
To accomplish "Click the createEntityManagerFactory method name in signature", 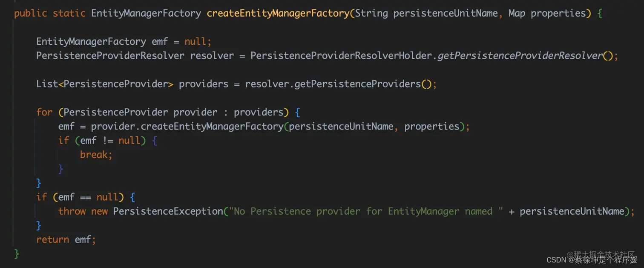I will click(278, 14).
